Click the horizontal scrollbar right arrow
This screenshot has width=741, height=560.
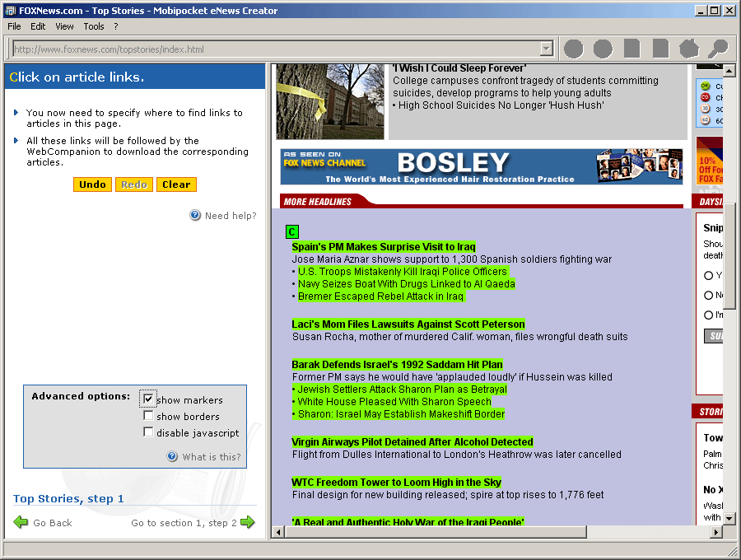click(716, 532)
